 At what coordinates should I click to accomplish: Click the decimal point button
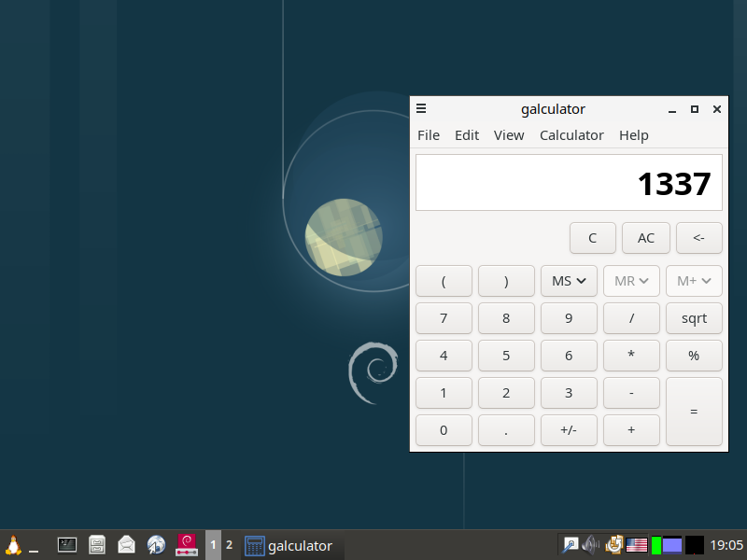(x=506, y=430)
